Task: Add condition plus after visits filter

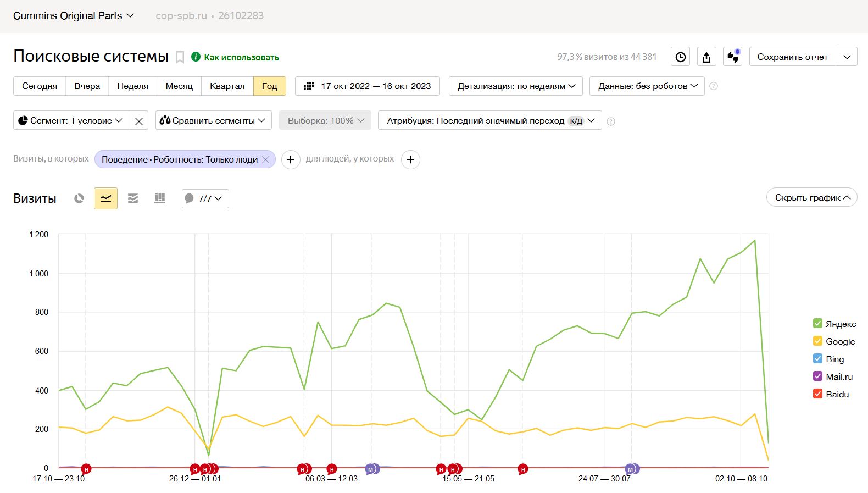Action: (291, 159)
